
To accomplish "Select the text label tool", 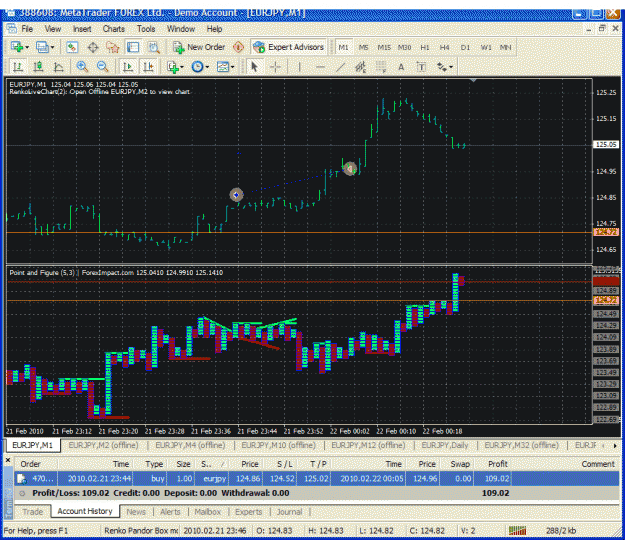I will tap(421, 67).
